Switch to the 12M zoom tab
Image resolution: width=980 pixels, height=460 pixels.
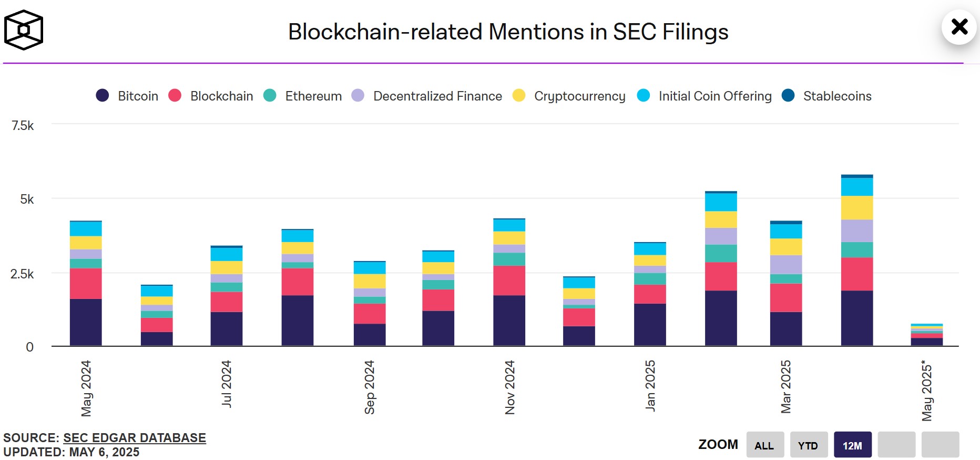pos(853,444)
